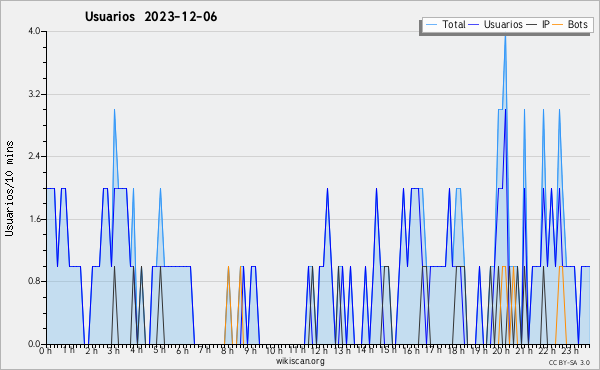Click the chart title 'Usuarios 2023-12-06'
The height and width of the screenshot is (370, 600).
coord(151,16)
